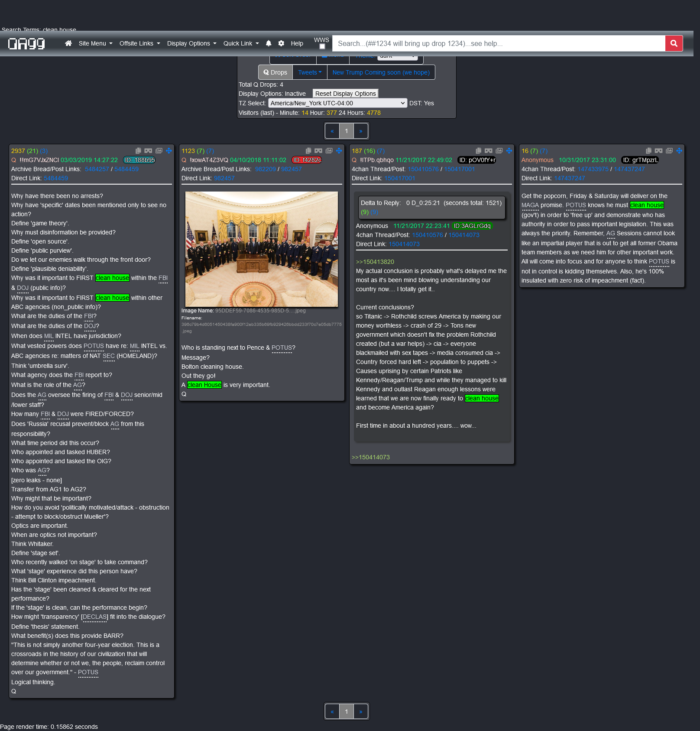The height and width of the screenshot is (731, 700).
Task: Open direct link 147437247 of drop 16
Action: (570, 178)
